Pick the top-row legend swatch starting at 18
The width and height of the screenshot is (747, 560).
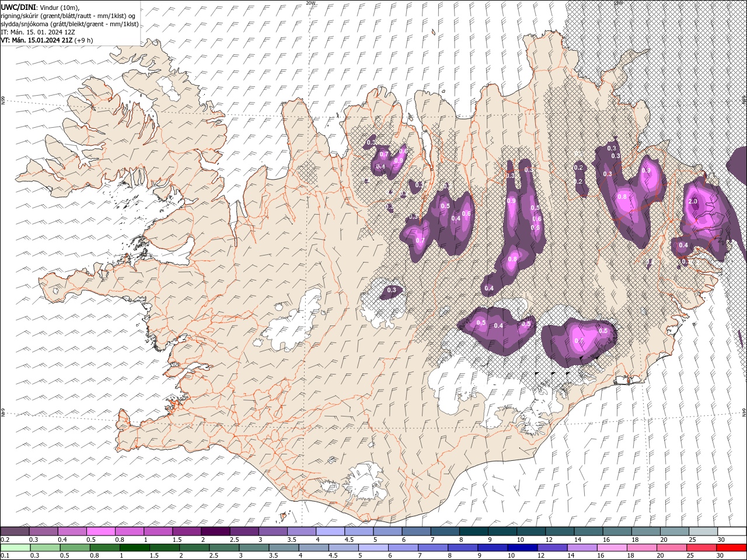(645, 531)
